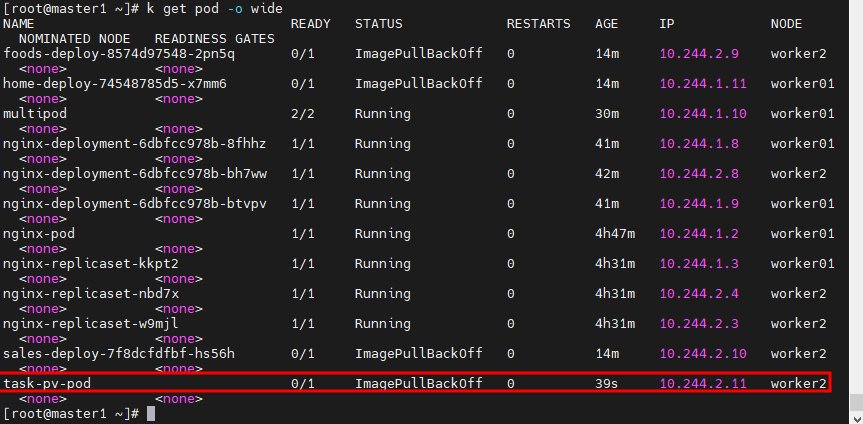The image size is (863, 424).
Task: Select the nginx-pod name
Action: [39, 233]
